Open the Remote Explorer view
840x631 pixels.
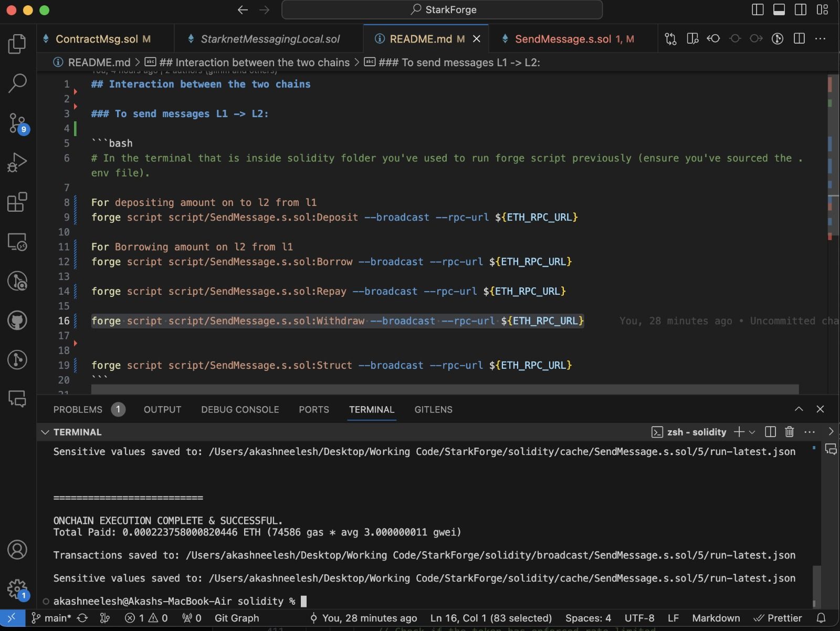coord(17,242)
